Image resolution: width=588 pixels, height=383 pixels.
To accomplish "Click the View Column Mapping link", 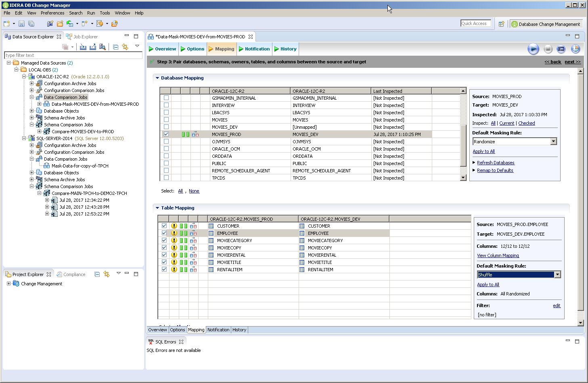I will pos(498,255).
